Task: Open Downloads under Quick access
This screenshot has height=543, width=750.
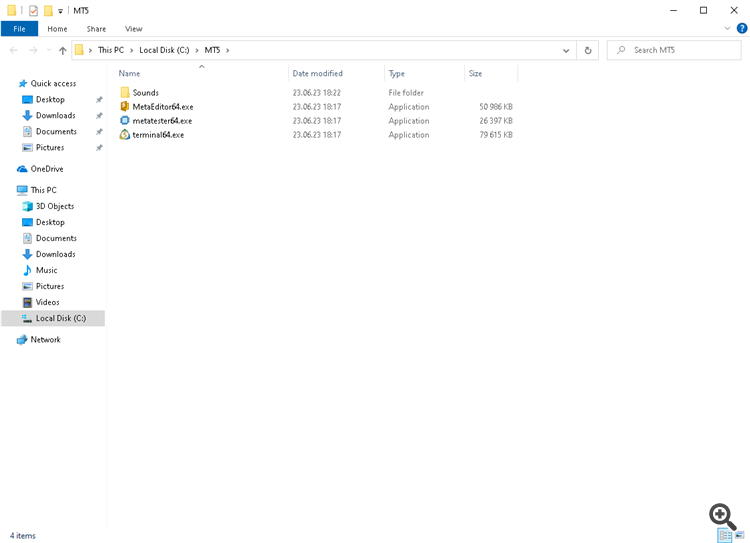Action: pyautogui.click(x=55, y=115)
